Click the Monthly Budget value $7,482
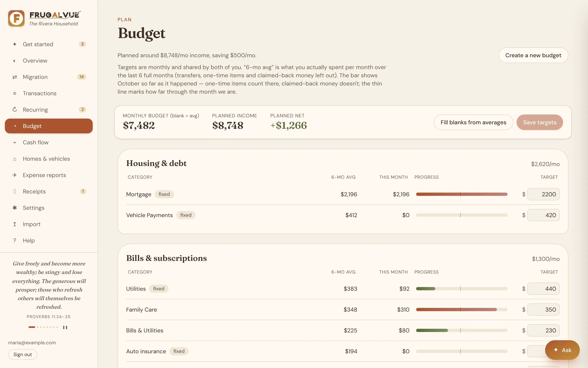 tap(139, 125)
